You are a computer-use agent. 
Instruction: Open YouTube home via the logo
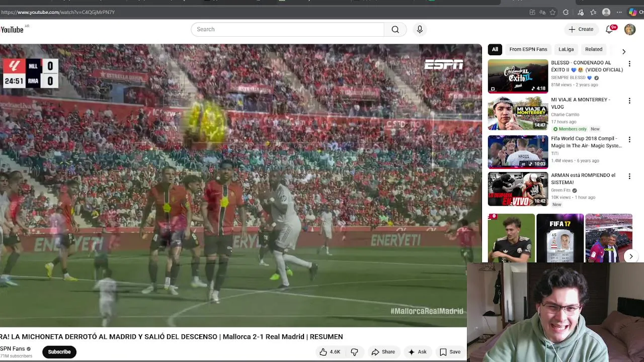(x=12, y=30)
